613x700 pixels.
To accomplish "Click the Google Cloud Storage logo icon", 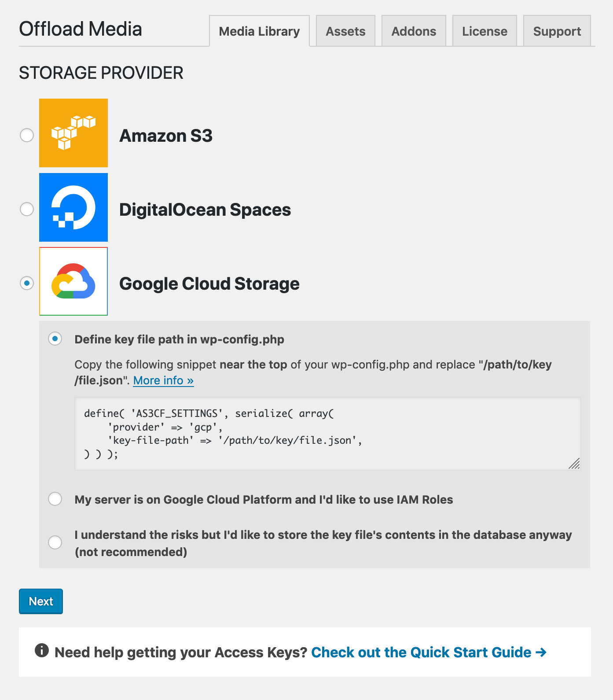I will [73, 282].
